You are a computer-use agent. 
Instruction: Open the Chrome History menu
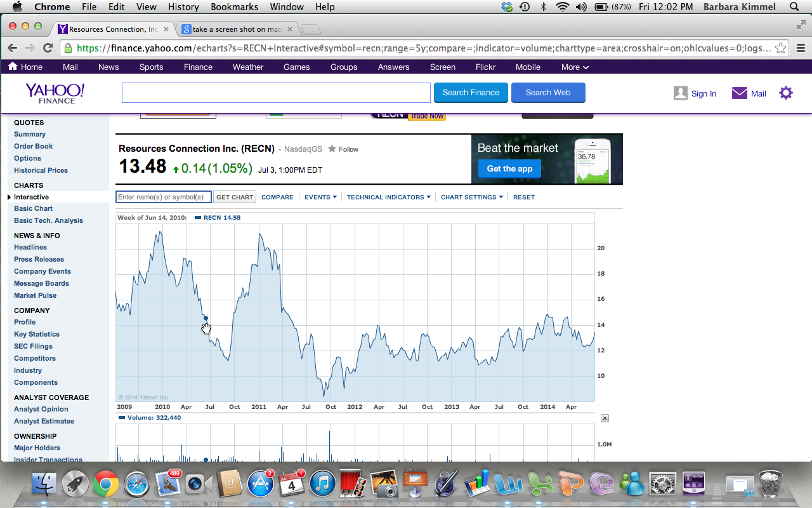click(183, 7)
